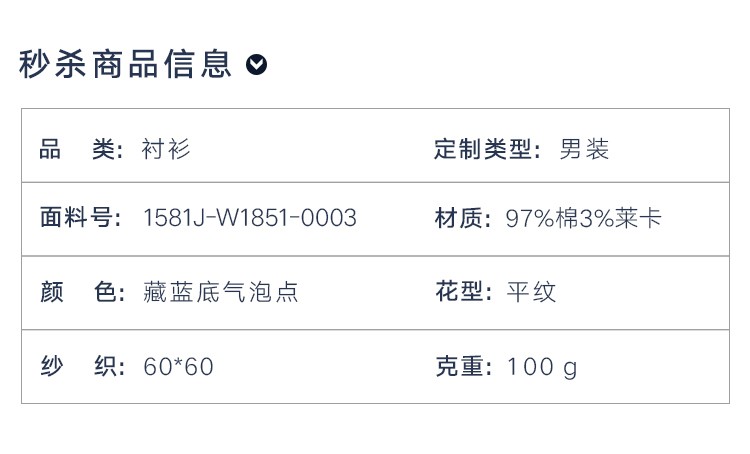750x454 pixels.
Task: Click the 秒杀商品信息 heading
Action: pos(125,64)
